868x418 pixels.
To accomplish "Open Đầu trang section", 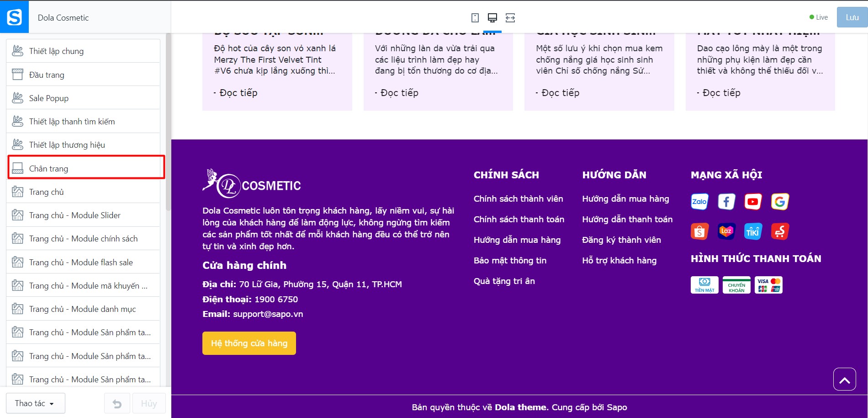I will (x=83, y=75).
